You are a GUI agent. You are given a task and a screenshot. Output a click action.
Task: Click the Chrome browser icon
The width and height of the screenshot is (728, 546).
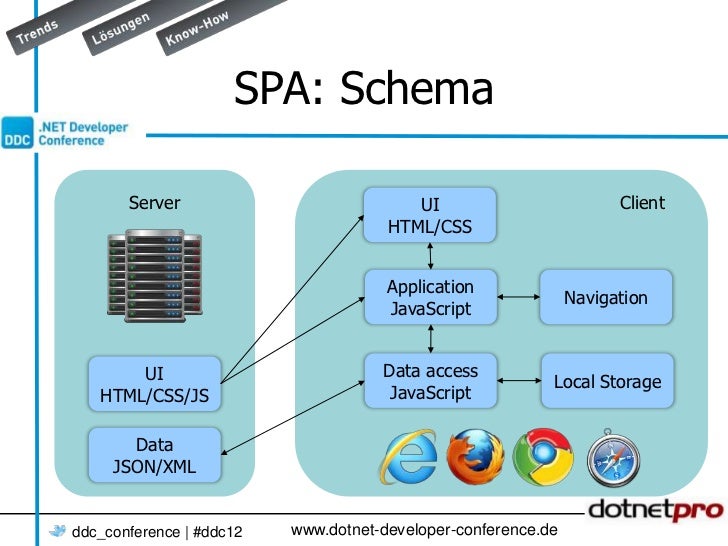click(x=543, y=457)
